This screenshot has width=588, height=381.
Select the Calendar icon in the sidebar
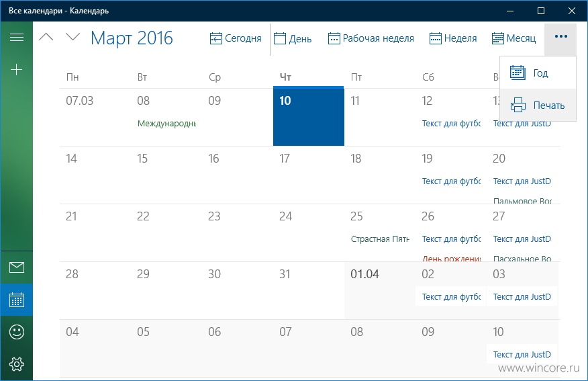(x=17, y=300)
